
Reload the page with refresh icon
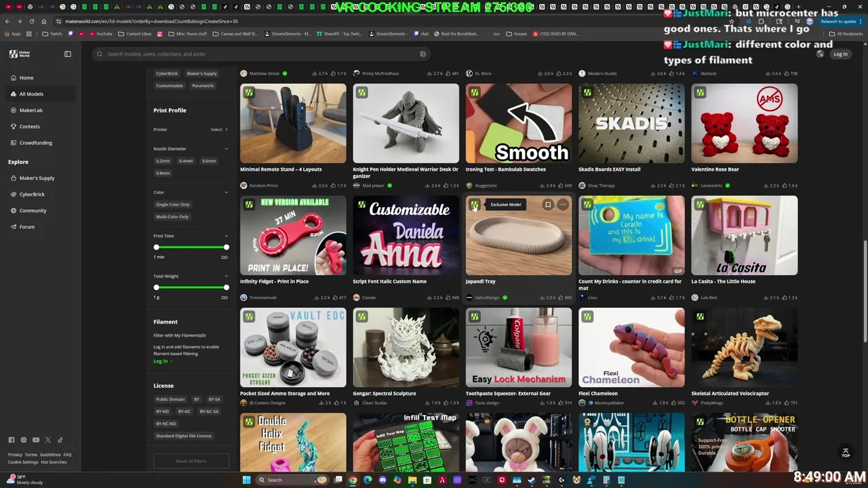click(x=31, y=21)
